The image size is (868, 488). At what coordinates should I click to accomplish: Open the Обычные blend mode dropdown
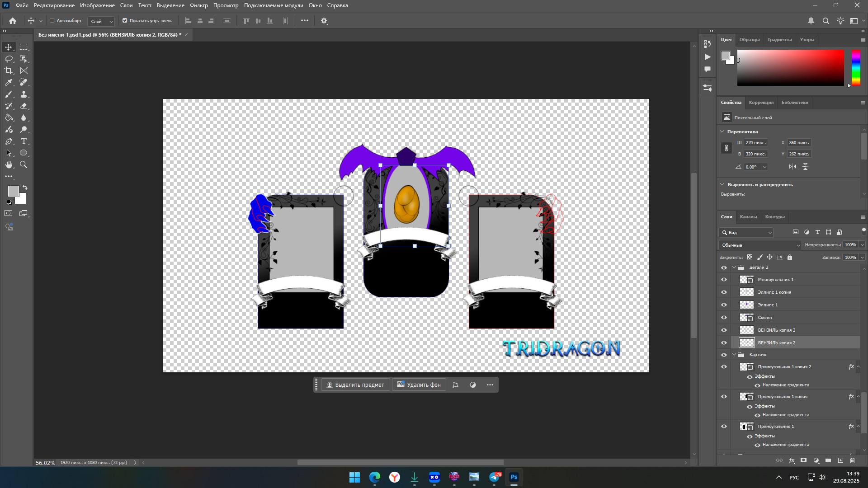point(760,245)
